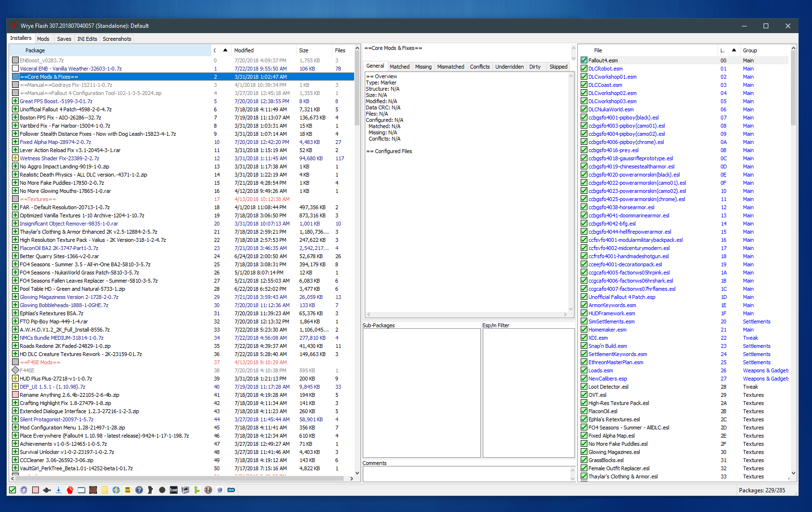
Task: Click the yellow plus icon for Wetness Shader Fix
Action: [x=15, y=158]
